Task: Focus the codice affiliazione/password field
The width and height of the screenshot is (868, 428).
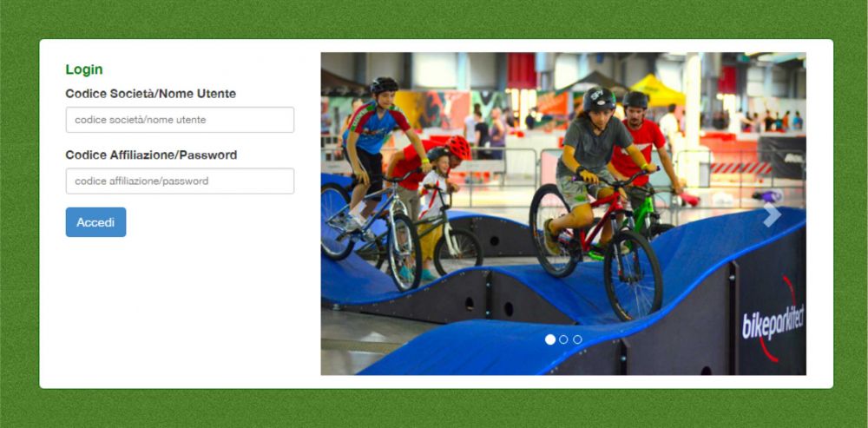Action: point(180,181)
